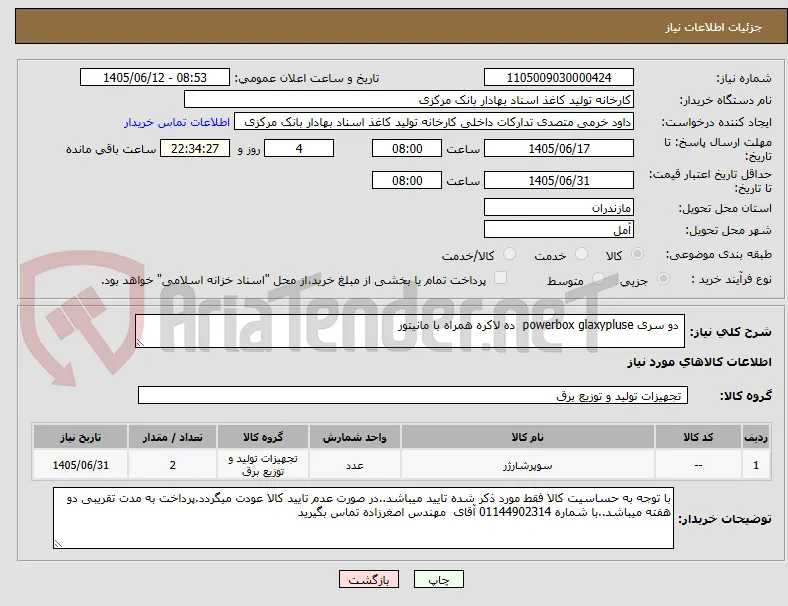Screen dimensions: 788x606
Task: Click the نام کالا column header
Action: tap(528, 437)
